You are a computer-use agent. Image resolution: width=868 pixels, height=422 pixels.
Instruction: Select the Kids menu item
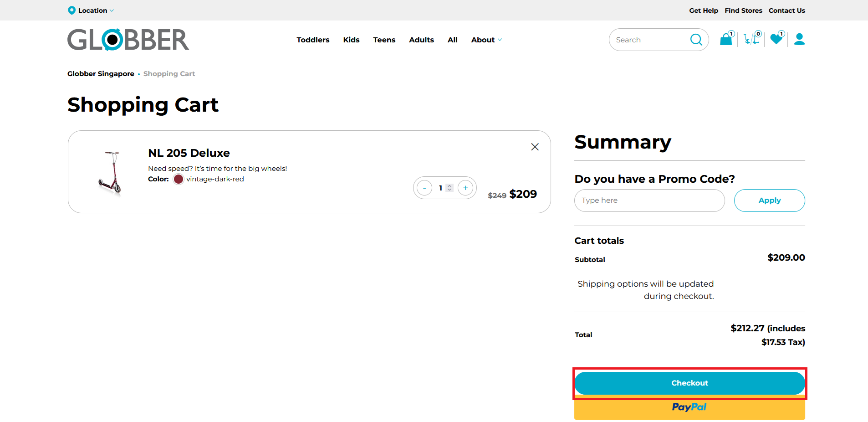tap(351, 40)
